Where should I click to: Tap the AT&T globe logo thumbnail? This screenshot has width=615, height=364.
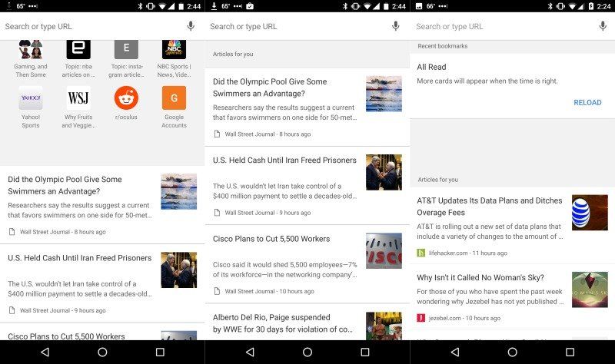[x=590, y=213]
